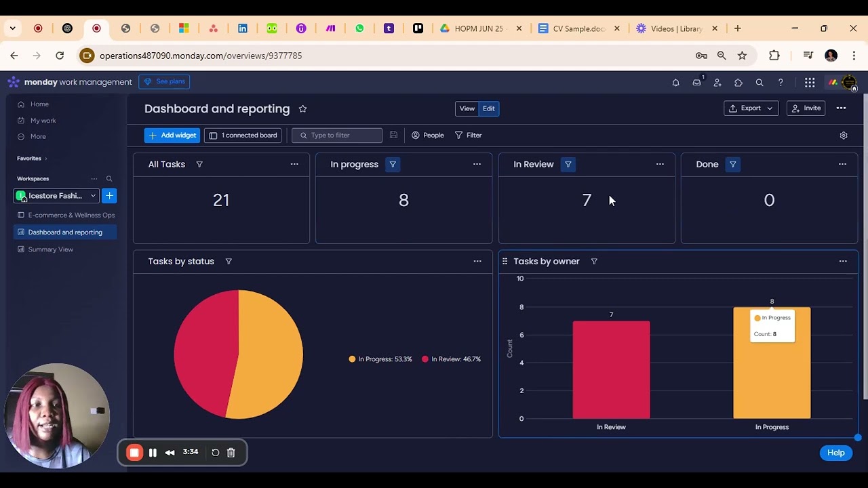Click the search everything magnifier in top bar
Viewport: 868px width, 488px height.
pyautogui.click(x=759, y=83)
